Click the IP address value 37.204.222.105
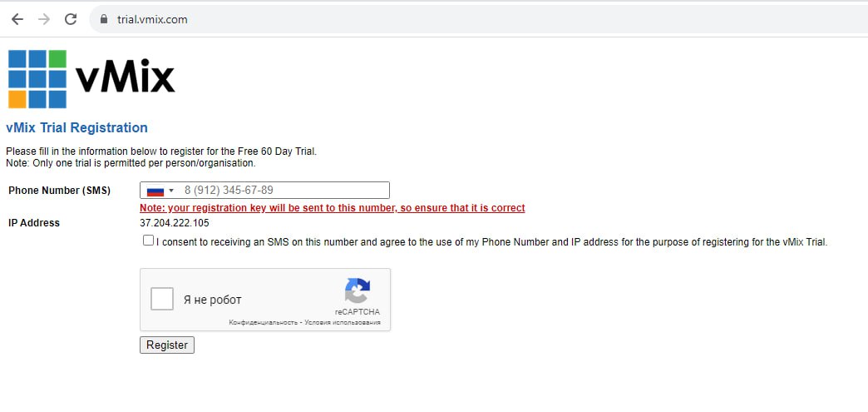This screenshot has height=412, width=868. point(175,223)
